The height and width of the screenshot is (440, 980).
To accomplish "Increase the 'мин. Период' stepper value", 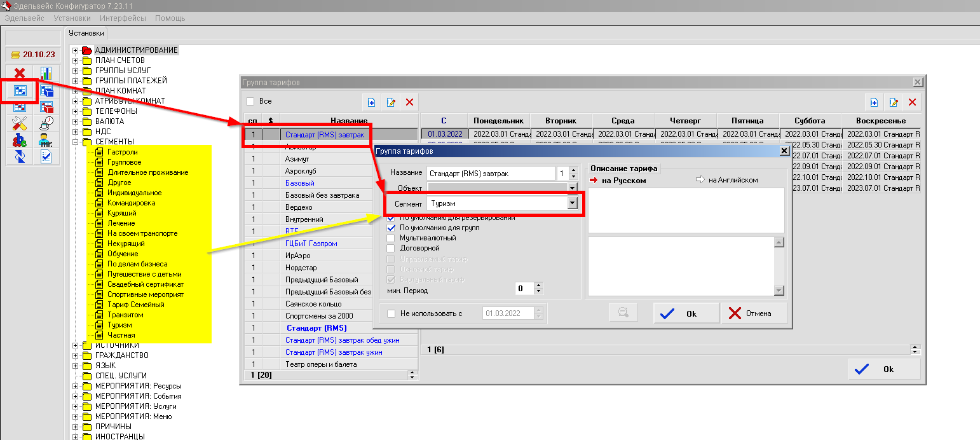I will pyautogui.click(x=539, y=286).
